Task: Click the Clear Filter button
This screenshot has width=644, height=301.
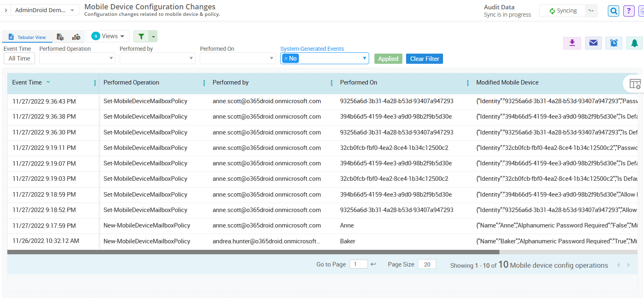Action: 424,59
